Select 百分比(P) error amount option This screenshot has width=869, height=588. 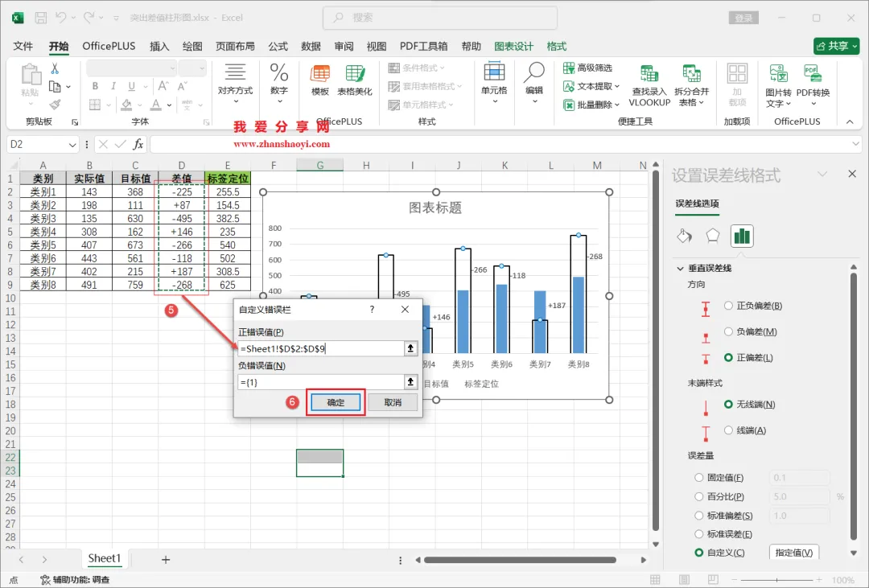pyautogui.click(x=699, y=496)
